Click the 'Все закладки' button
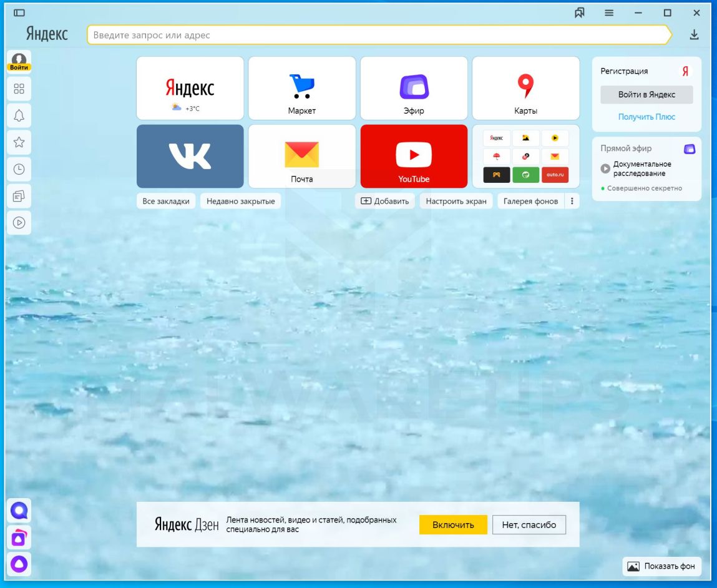This screenshot has height=588, width=717. [166, 201]
